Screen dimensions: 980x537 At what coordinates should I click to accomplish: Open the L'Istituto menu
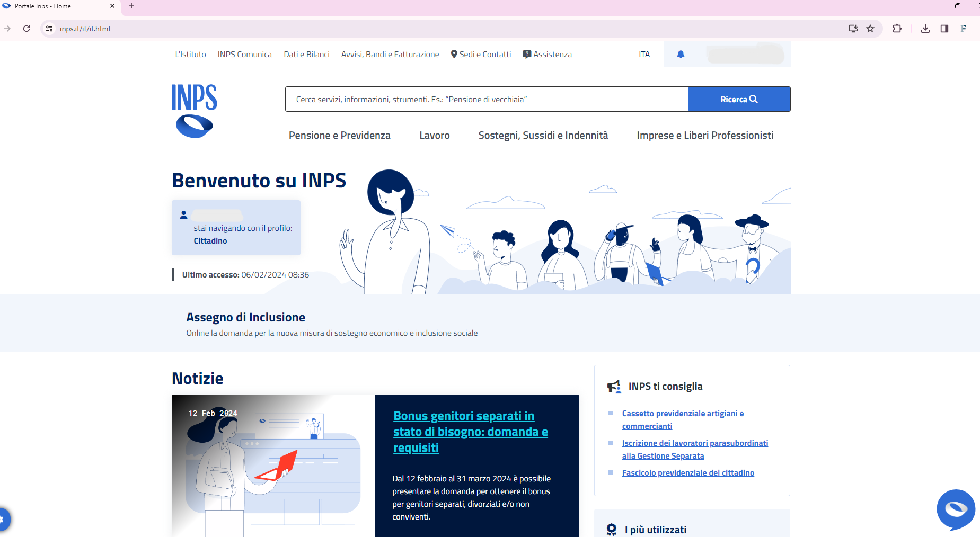pos(190,54)
